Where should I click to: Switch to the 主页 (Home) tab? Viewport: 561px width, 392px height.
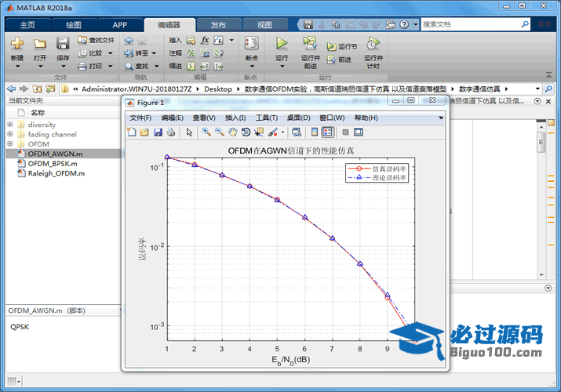[27, 24]
